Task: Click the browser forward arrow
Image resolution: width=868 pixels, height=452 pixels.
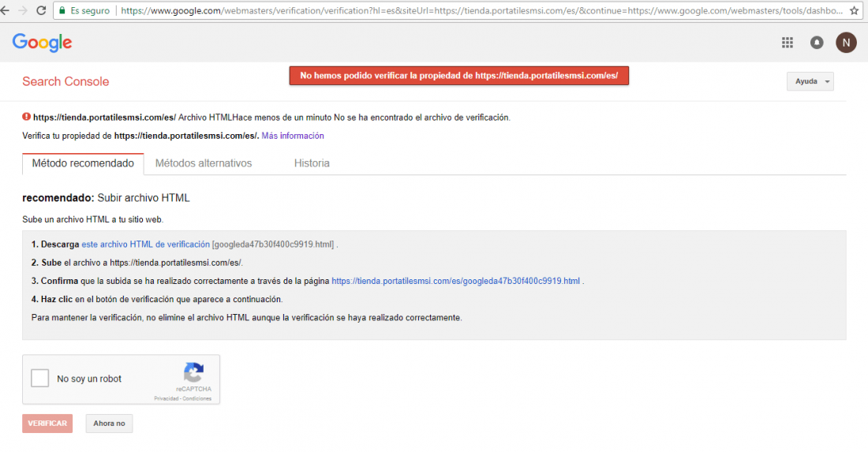Action: tap(23, 10)
